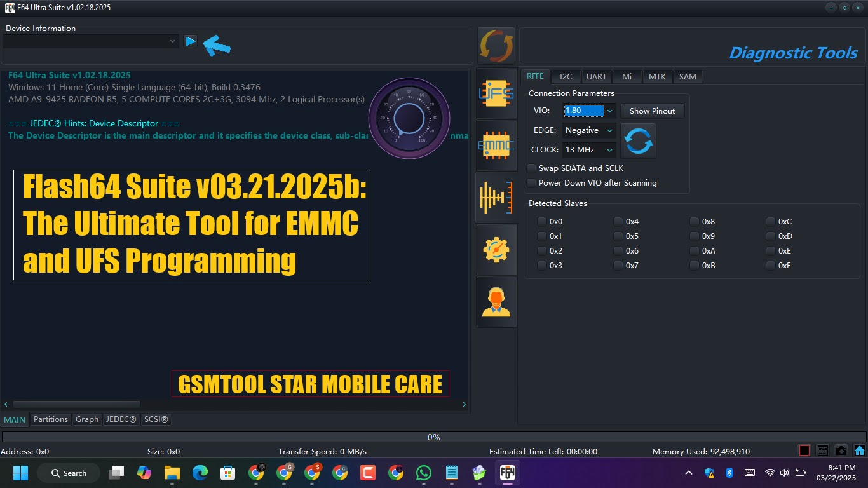This screenshot has height=488, width=868.
Task: Open the Partitions tab
Action: (50, 419)
